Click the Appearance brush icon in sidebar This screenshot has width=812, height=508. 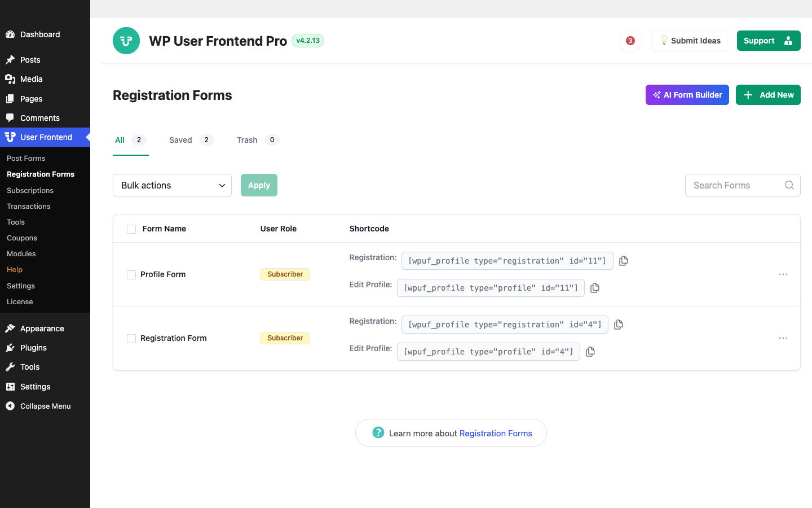pos(10,329)
